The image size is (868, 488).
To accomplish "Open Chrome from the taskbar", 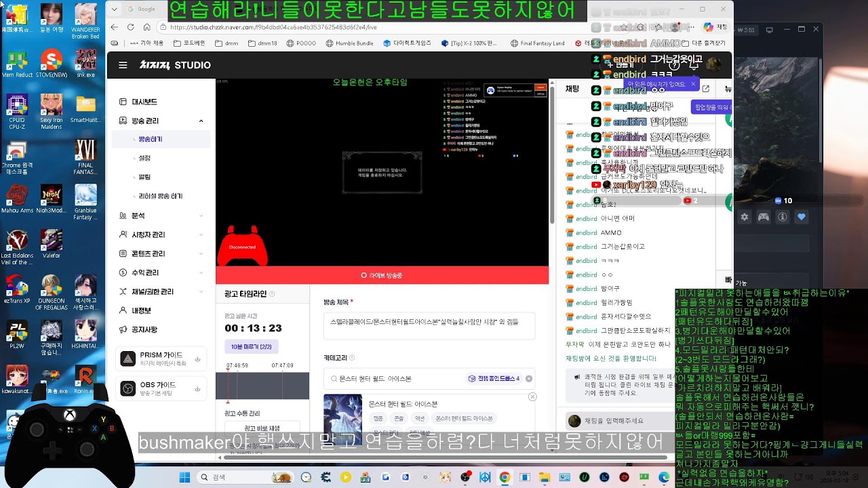I will click(505, 477).
